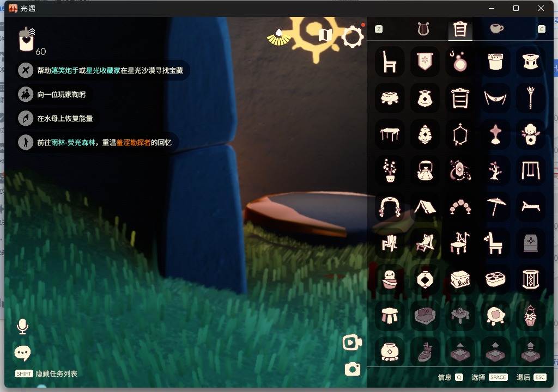Viewport: 558px width, 392px height.
Task: Select the swing set item
Action: click(x=531, y=171)
